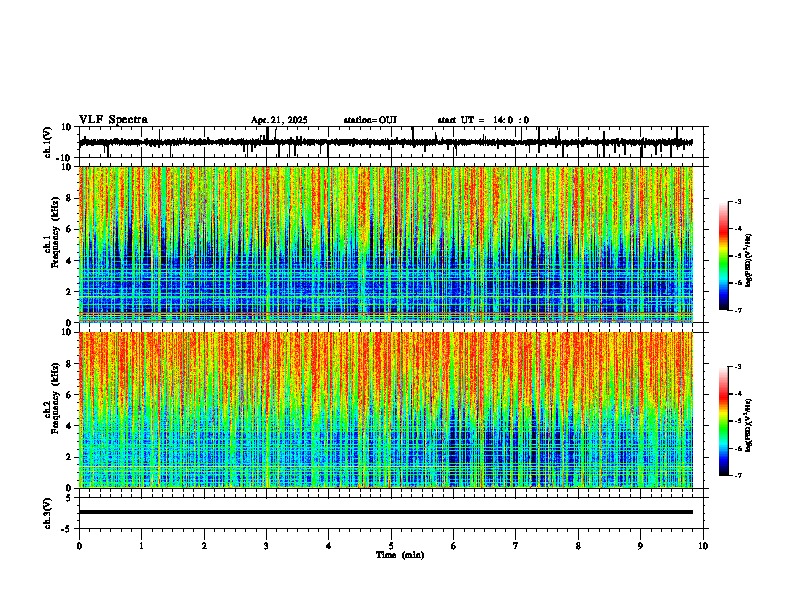Click the 3 tick label on time axis
The width and height of the screenshot is (792, 612).
coord(266,546)
